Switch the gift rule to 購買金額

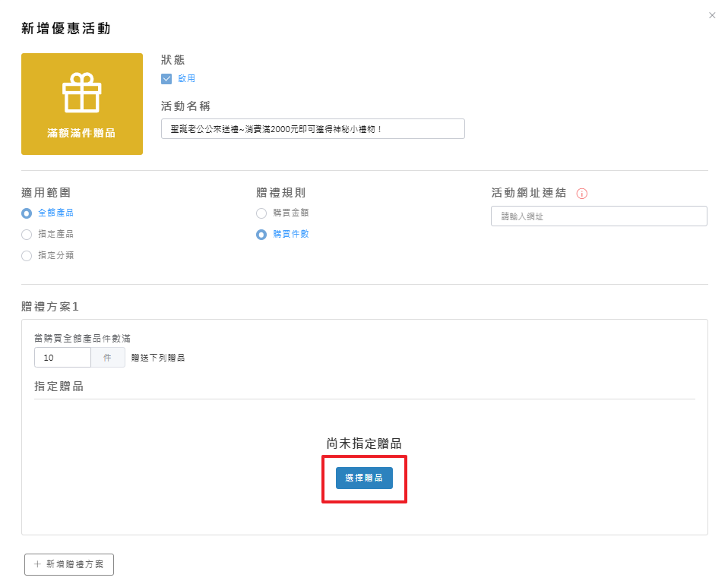click(261, 213)
